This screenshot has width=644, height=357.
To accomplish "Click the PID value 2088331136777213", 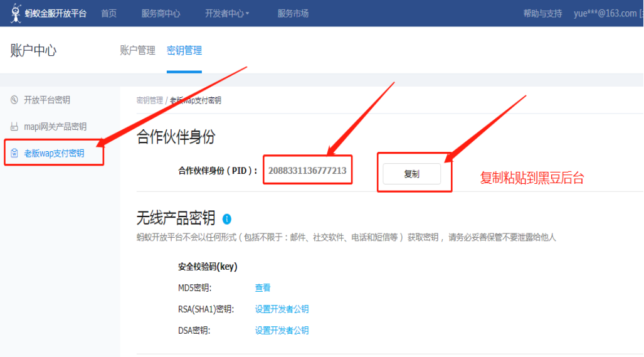I will [x=307, y=171].
